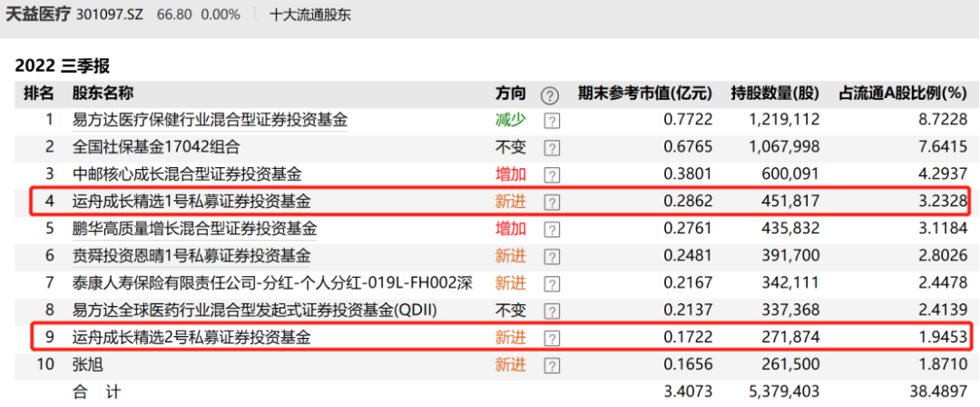Click share count 1,219,112

[784, 120]
